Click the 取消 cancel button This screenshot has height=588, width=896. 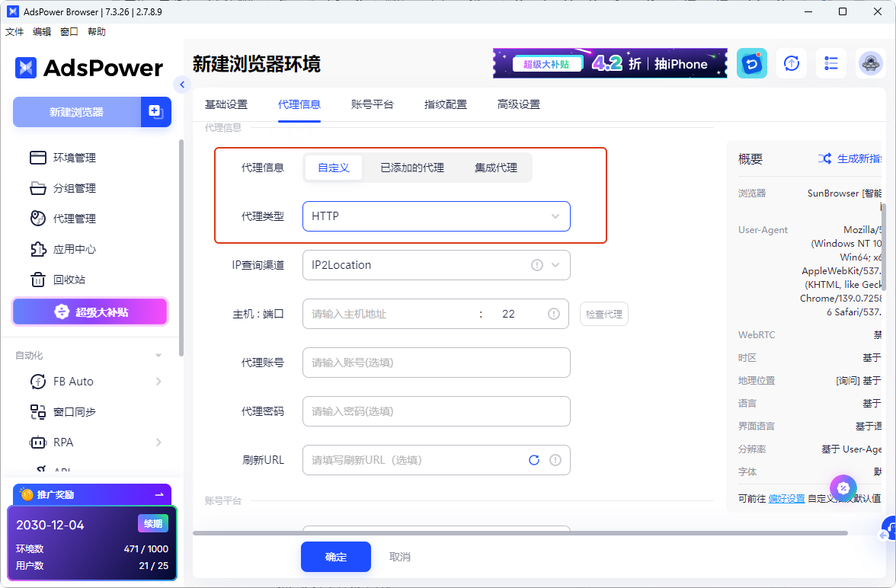pos(400,557)
